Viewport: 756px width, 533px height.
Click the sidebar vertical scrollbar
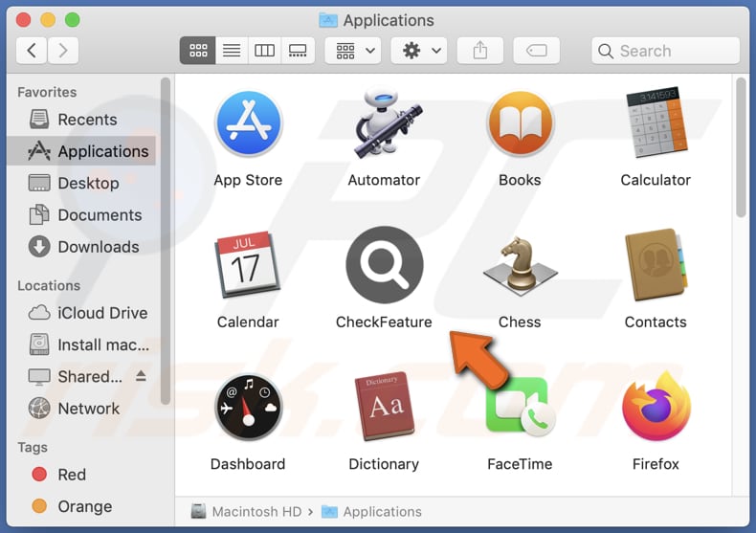(166, 241)
